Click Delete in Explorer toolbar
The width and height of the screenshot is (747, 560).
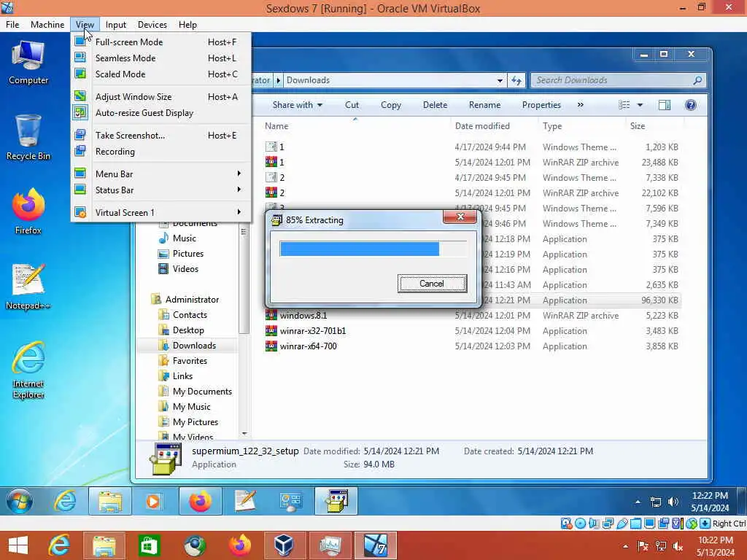click(x=435, y=105)
